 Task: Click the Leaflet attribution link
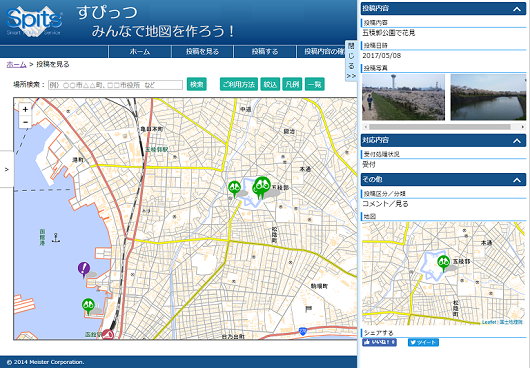(489, 322)
